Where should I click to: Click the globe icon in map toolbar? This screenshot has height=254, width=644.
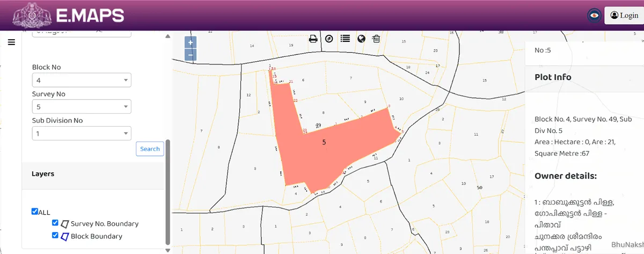coord(361,39)
